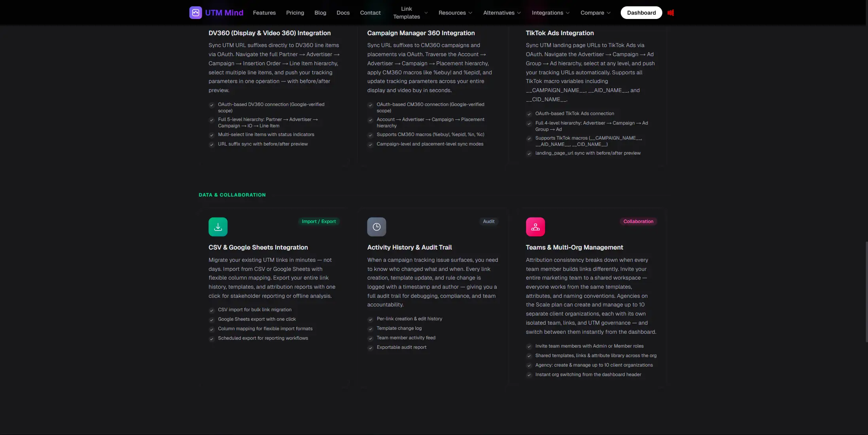Open the Blog link
This screenshot has width=868, height=435.
[x=320, y=12]
